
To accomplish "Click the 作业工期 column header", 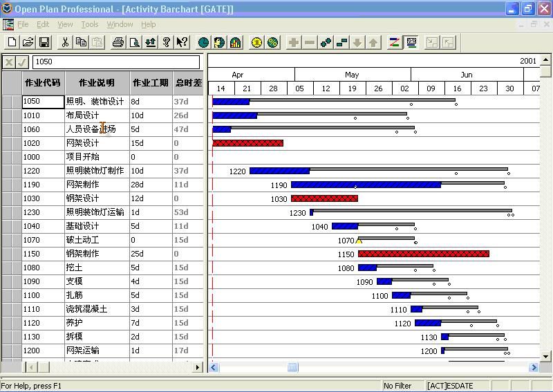I will coord(150,83).
